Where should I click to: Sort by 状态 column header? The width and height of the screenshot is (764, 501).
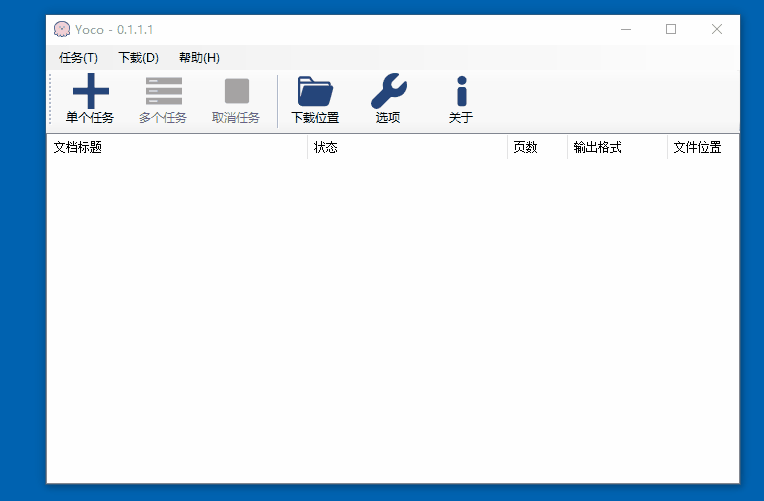tap(407, 147)
